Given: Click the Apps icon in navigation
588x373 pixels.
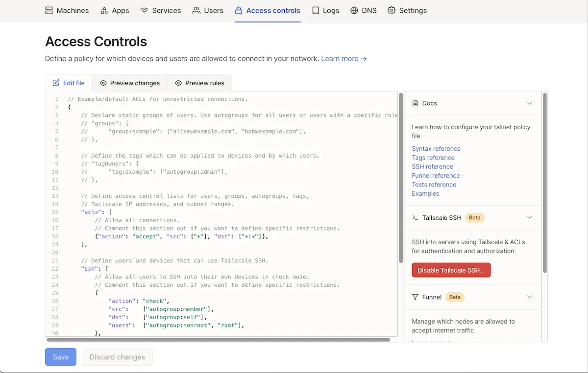Looking at the screenshot, I should (x=104, y=10).
